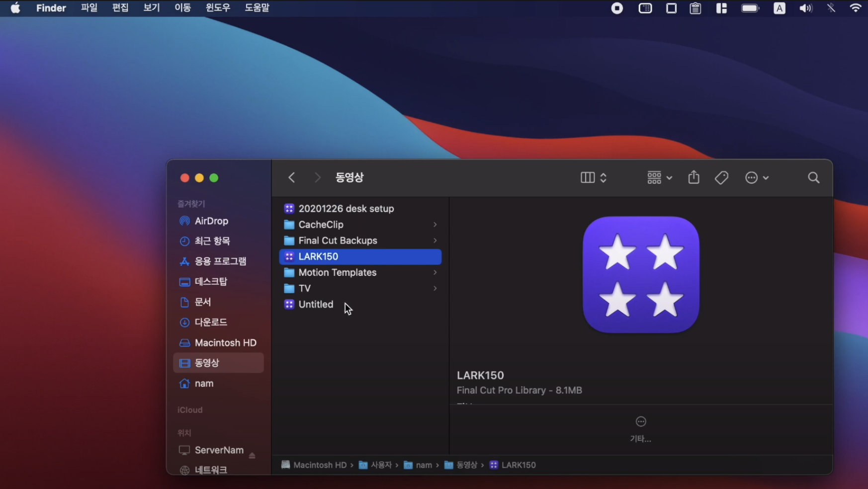Click LARK150 in the path bar
This screenshot has height=489, width=868.
pyautogui.click(x=513, y=465)
